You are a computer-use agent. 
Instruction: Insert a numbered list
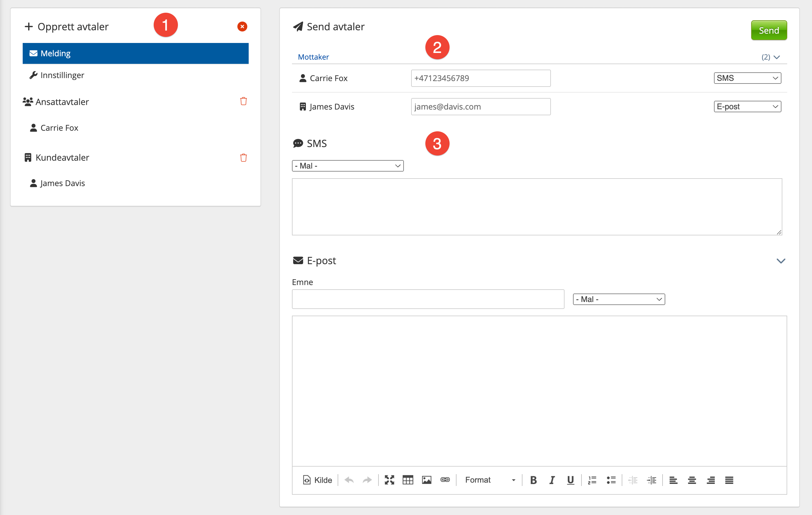pyautogui.click(x=592, y=480)
